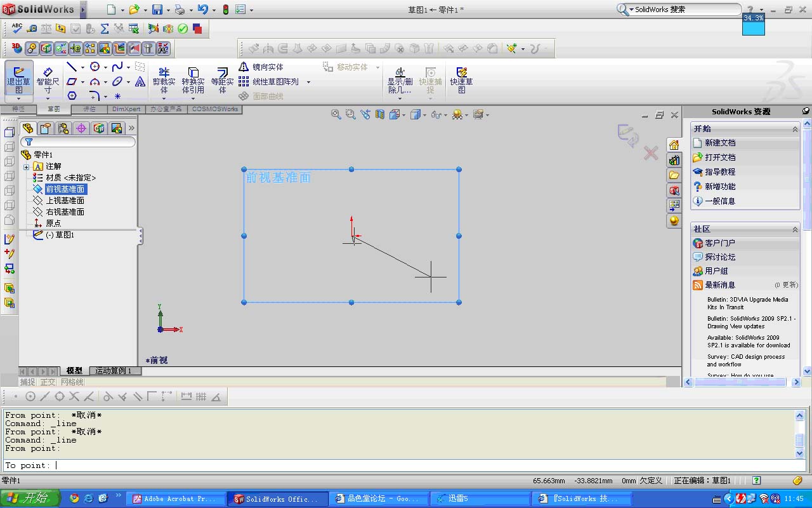The height and width of the screenshot is (508, 812).
Task: Click the Zoom to Fit icon
Action: coord(336,114)
